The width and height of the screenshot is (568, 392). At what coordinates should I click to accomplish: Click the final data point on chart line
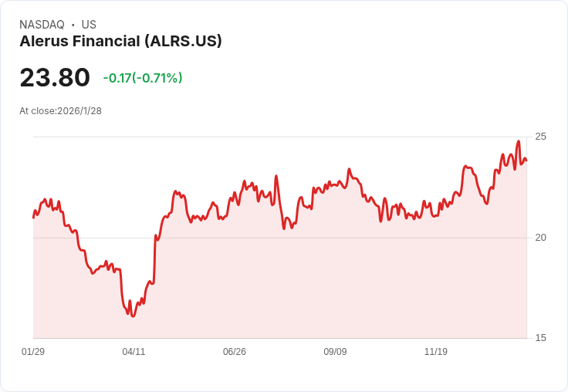526,161
